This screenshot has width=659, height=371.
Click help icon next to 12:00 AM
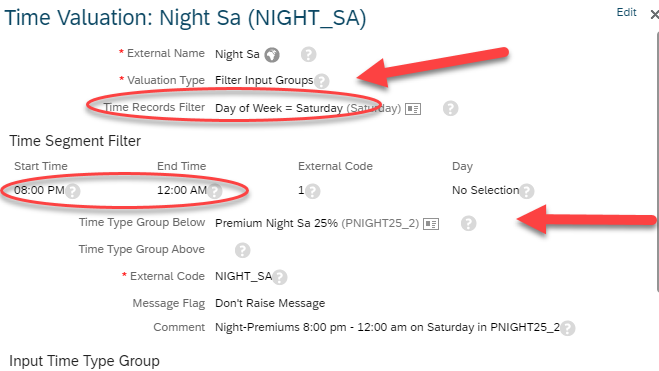214,191
